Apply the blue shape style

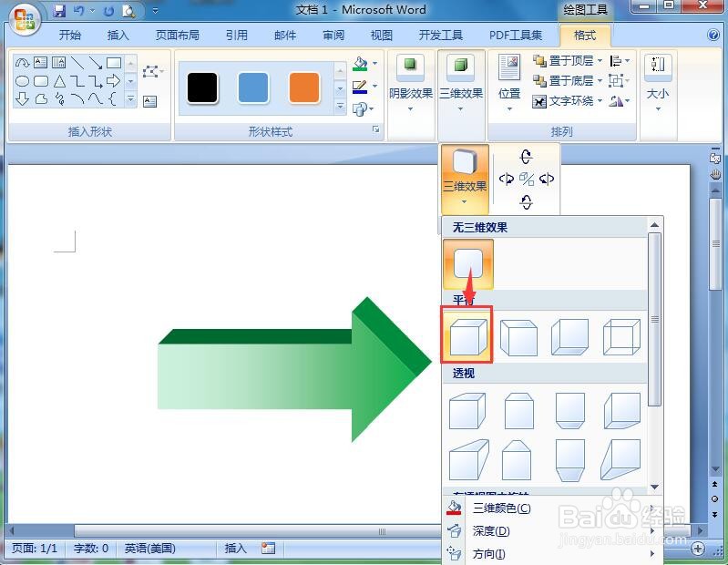click(x=253, y=87)
